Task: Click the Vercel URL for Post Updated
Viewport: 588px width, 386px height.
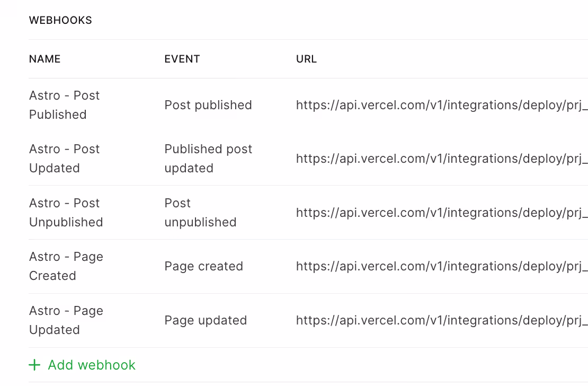Action: [442, 159]
